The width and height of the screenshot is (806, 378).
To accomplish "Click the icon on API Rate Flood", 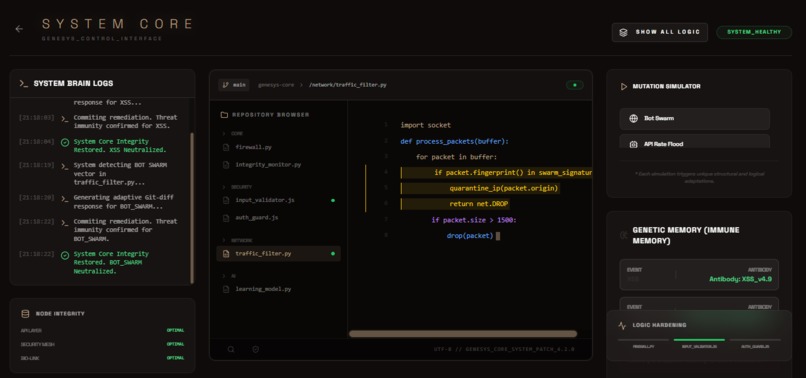I will (x=633, y=145).
